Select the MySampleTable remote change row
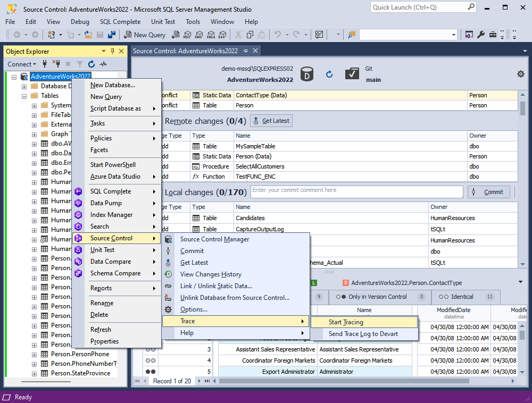532x403 pixels. [339, 146]
